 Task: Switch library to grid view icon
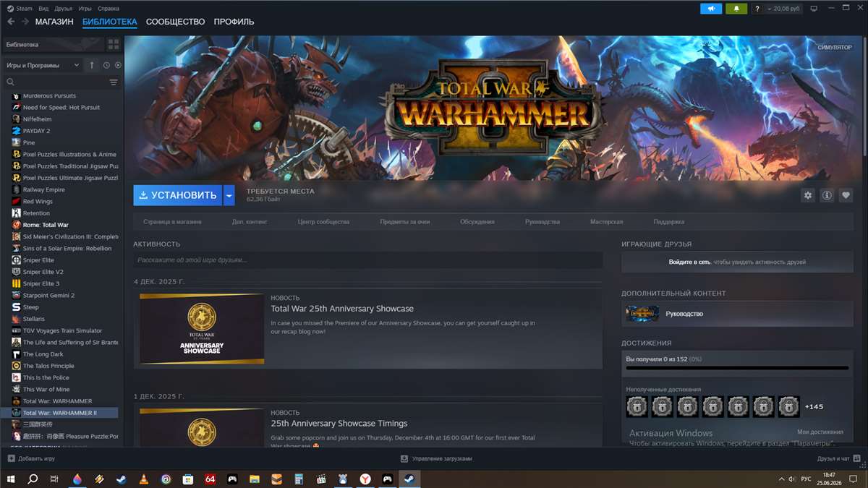(x=114, y=45)
